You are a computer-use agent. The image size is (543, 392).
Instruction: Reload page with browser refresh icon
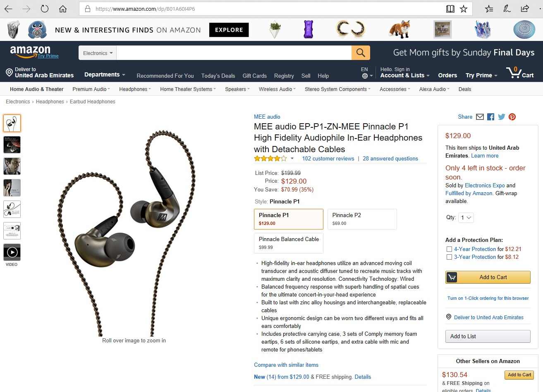[x=45, y=9]
